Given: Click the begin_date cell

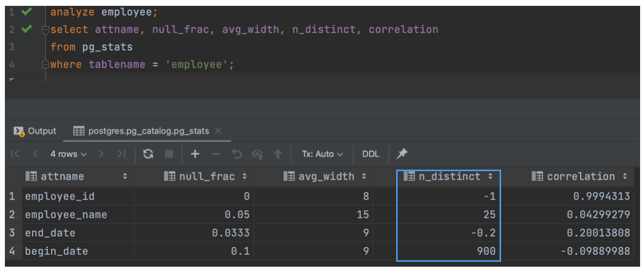Looking at the screenshot, I should click(x=78, y=252).
